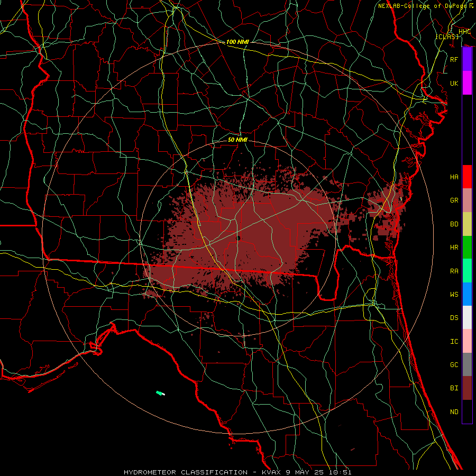Screen dimensions: 476x476
Task: Click the HA red legend swatch
Action: pos(467,177)
